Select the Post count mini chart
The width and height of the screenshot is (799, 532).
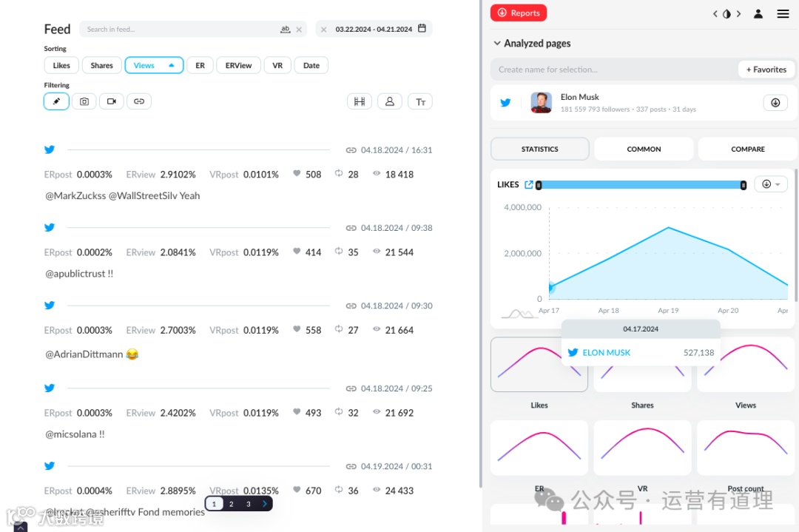pos(745,448)
